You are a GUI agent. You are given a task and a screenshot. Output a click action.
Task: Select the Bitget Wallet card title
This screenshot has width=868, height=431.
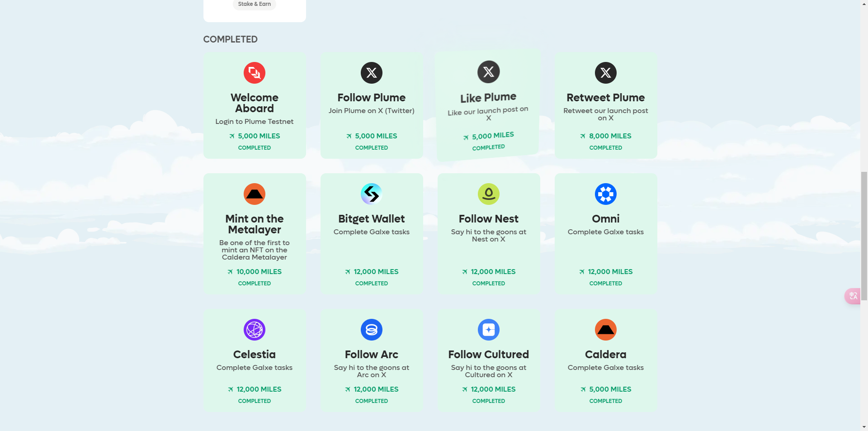coord(372,219)
